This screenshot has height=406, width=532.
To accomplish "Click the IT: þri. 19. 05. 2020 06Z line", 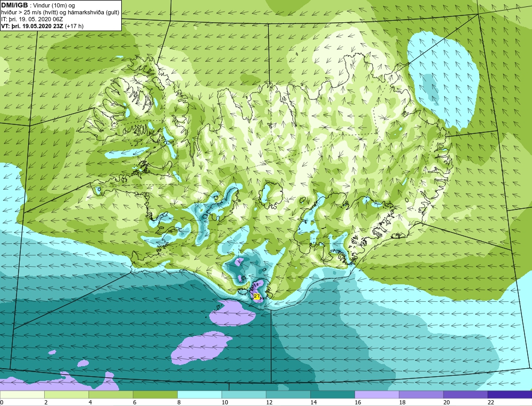I will click(x=32, y=19).
